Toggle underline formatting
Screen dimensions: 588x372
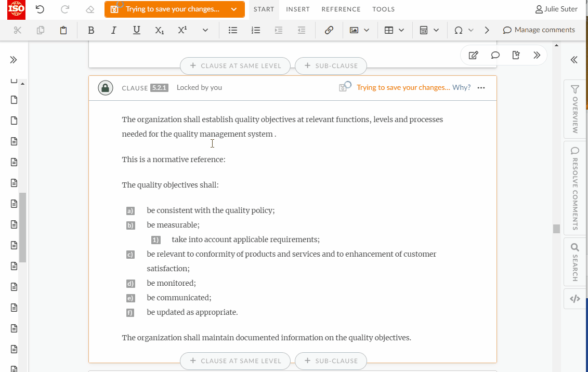coord(137,30)
